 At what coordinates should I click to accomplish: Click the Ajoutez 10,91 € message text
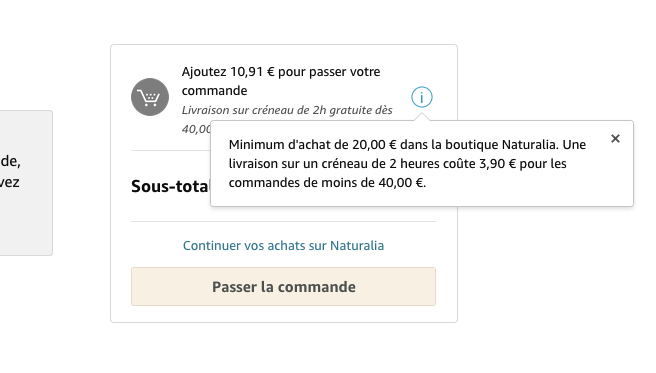281,81
